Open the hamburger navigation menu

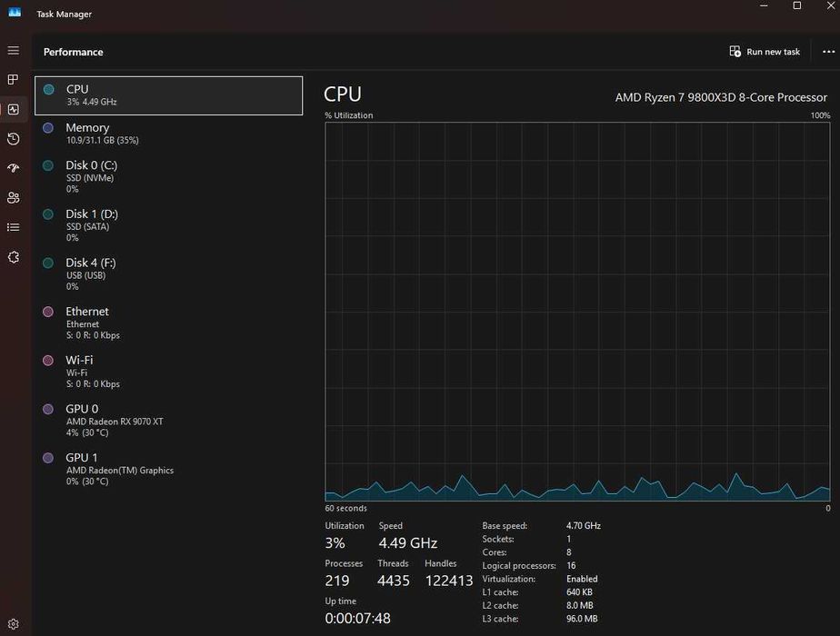[14, 50]
